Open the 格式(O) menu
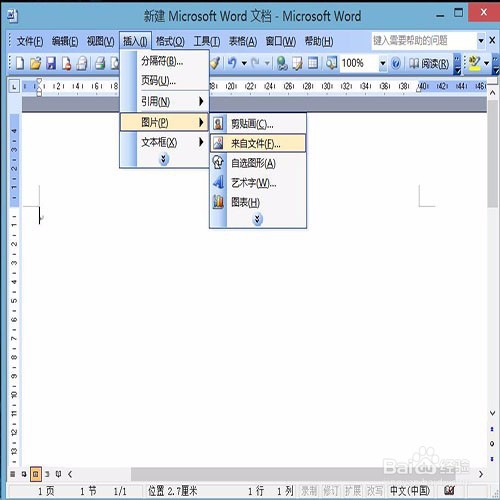The width and height of the screenshot is (500, 500). click(x=170, y=41)
